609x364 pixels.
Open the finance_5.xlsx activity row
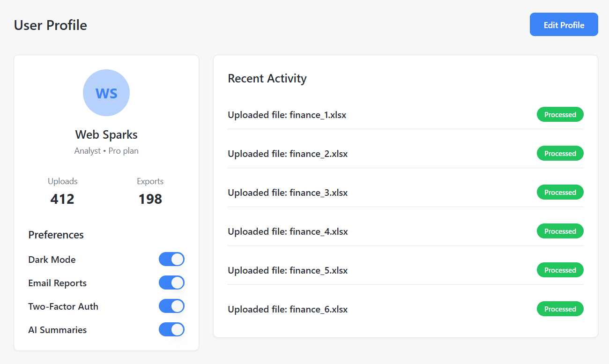tap(287, 270)
